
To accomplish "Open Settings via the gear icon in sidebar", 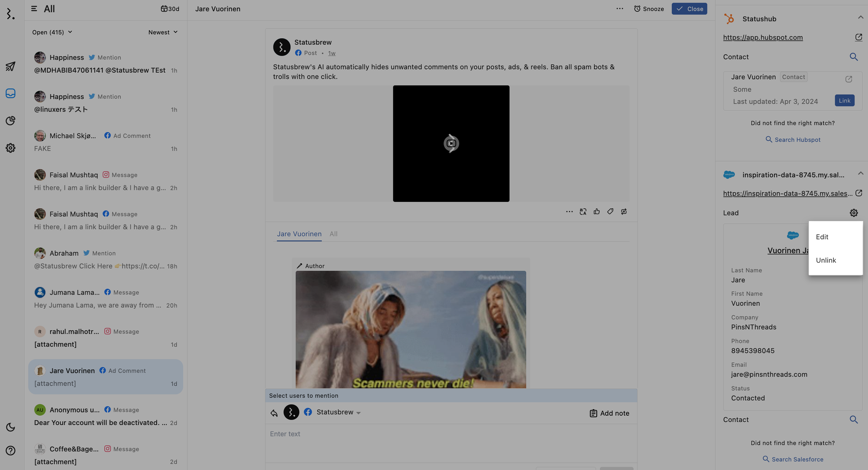I will coord(10,148).
